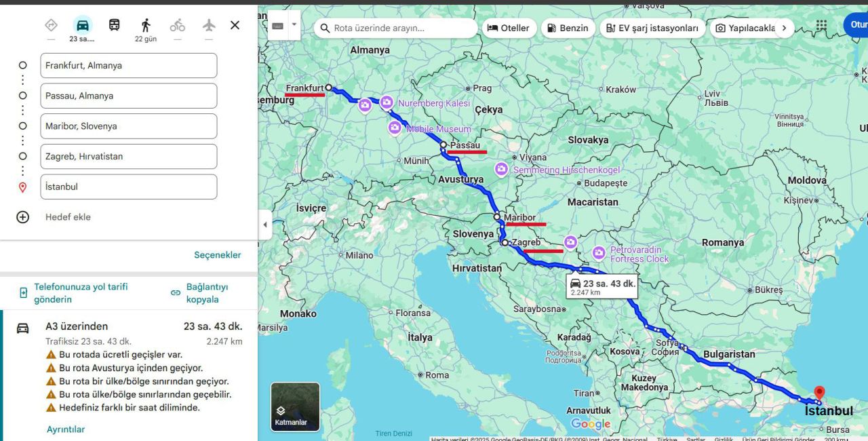
Task: Click Milano city label on map
Action: pyautogui.click(x=359, y=256)
